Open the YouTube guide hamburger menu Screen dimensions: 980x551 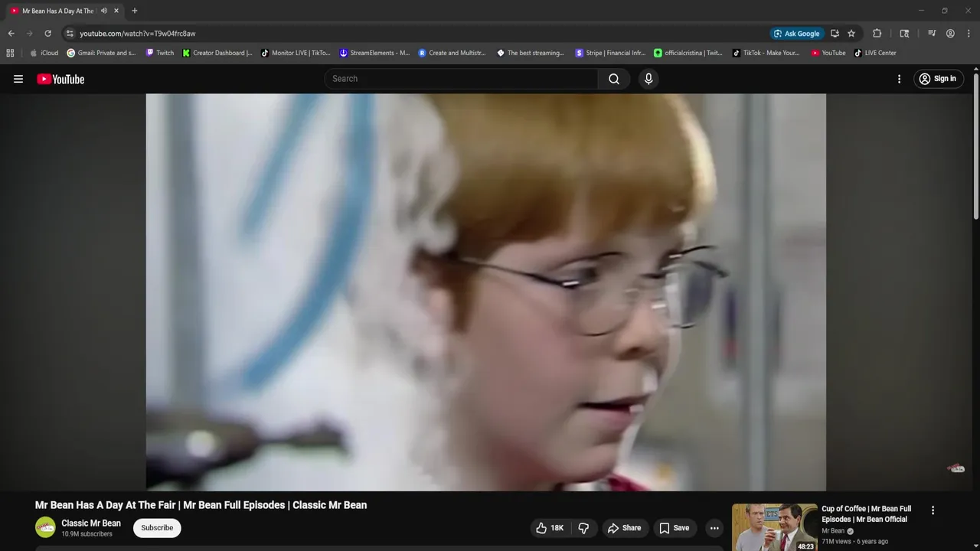tap(18, 79)
